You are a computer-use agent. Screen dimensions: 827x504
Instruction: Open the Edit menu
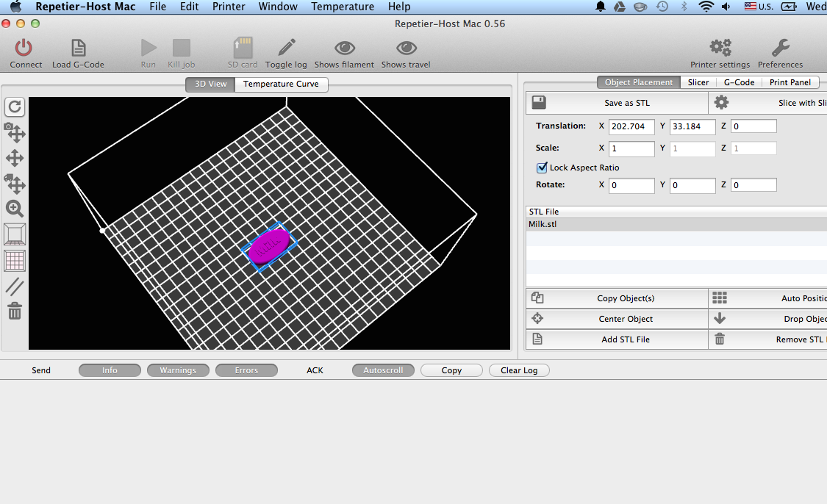click(190, 7)
